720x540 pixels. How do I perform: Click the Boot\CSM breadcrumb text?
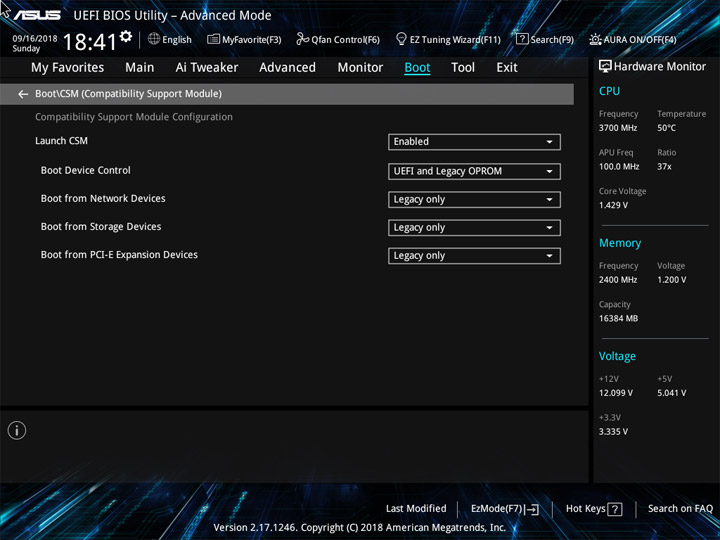tap(129, 94)
